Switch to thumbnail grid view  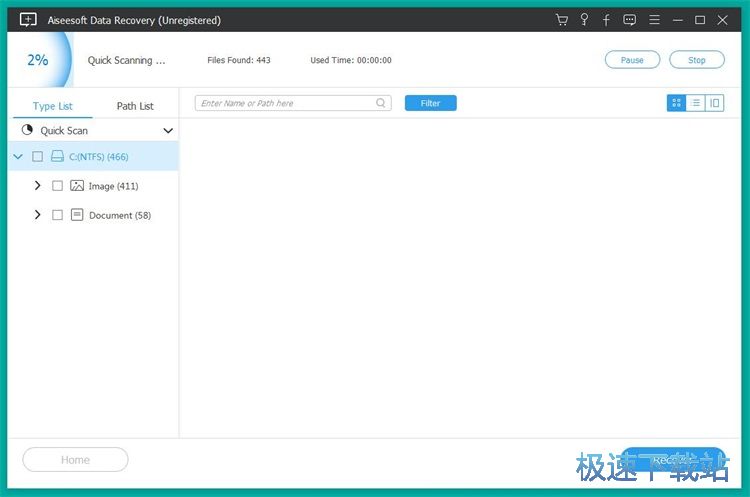(676, 103)
